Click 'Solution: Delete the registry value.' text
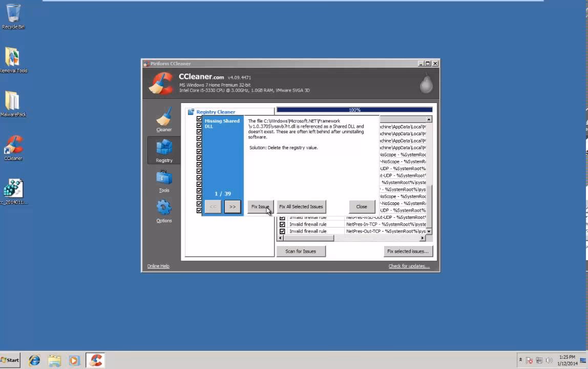Screen dimensions: 588x369 pyautogui.click(x=284, y=148)
